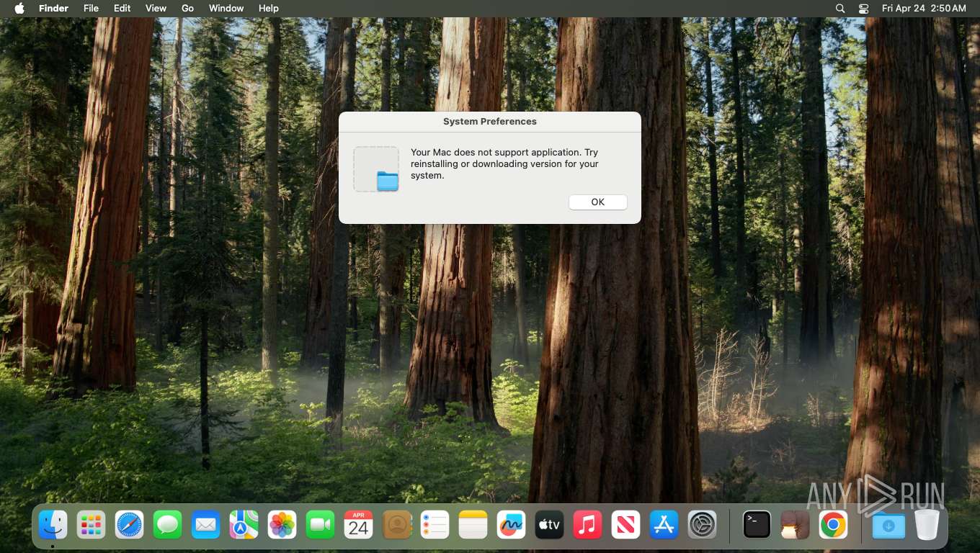Viewport: 980px width, 553px height.
Task: Launch Google Chrome from the Dock
Action: tap(833, 525)
